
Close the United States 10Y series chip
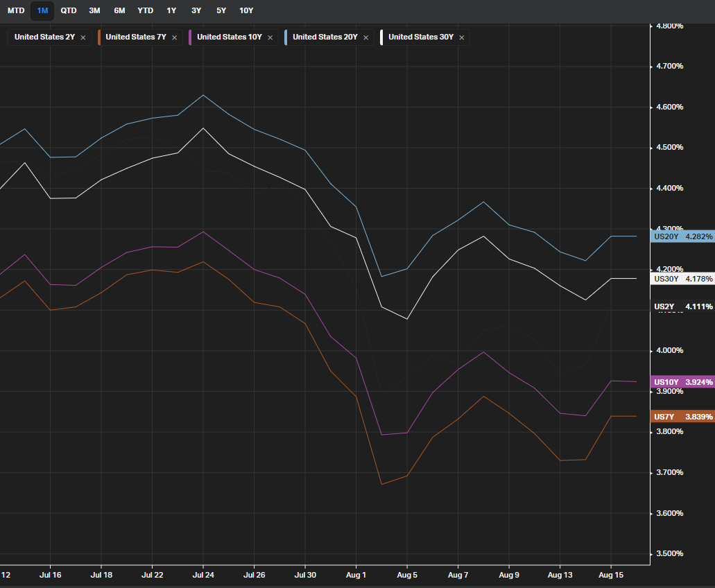point(270,37)
